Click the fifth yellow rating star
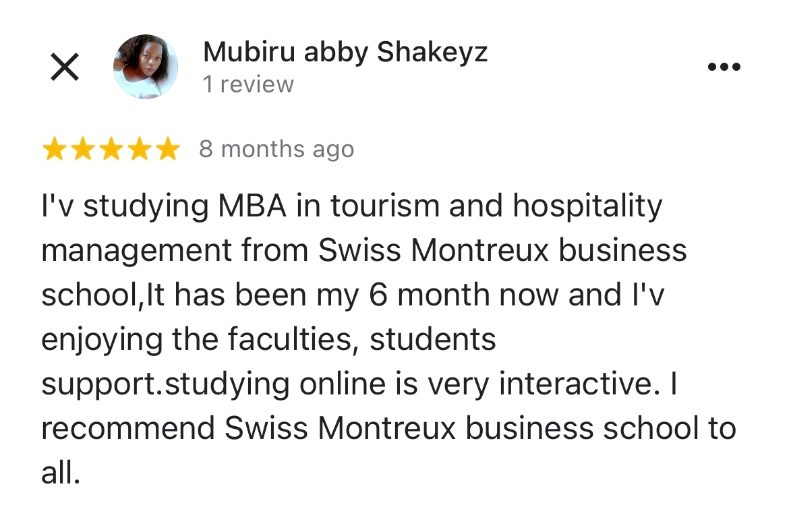This screenshot has width=789, height=532. pyautogui.click(x=168, y=150)
